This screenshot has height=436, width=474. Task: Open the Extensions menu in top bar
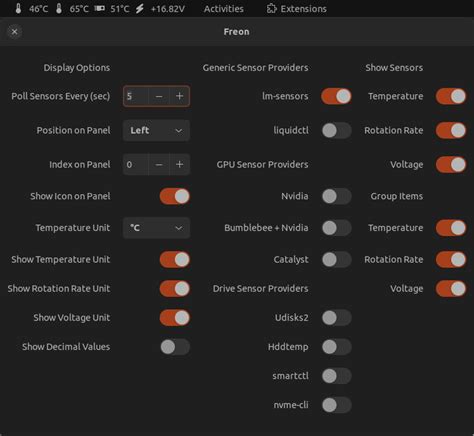pos(296,9)
